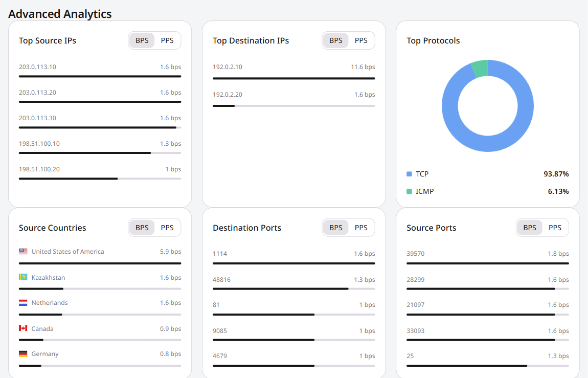Click the Kazakhstan traffic bar

[x=100, y=289]
